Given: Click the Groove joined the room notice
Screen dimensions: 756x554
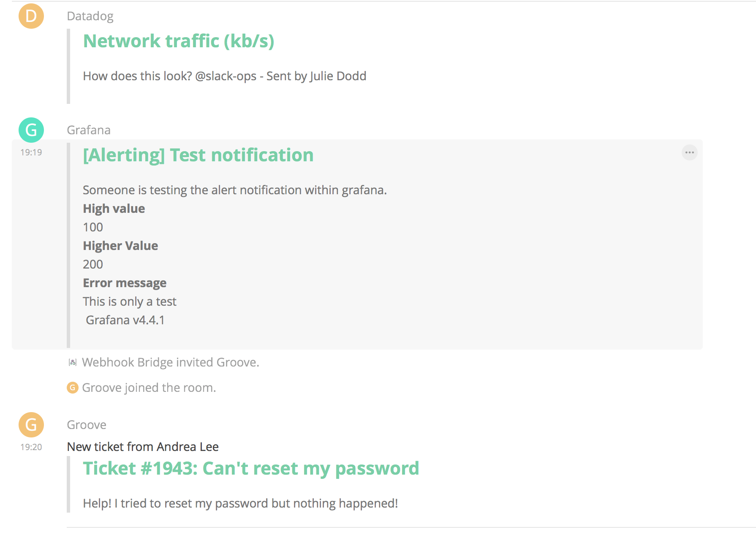Looking at the screenshot, I should pos(149,387).
